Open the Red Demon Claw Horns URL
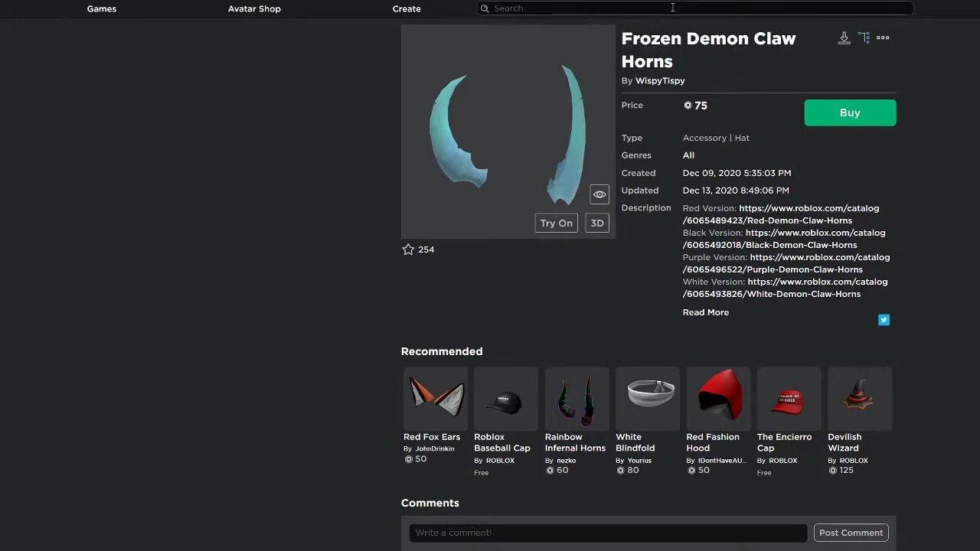The image size is (980, 551). [781, 214]
